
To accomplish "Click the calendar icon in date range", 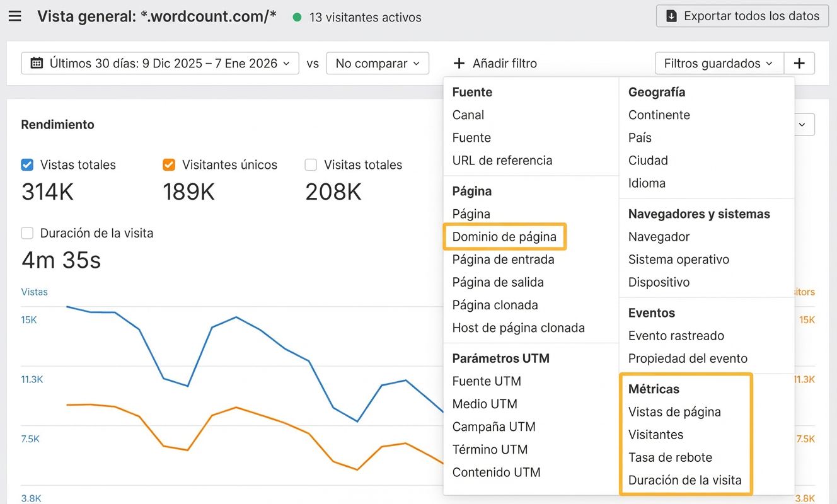I will pyautogui.click(x=37, y=63).
